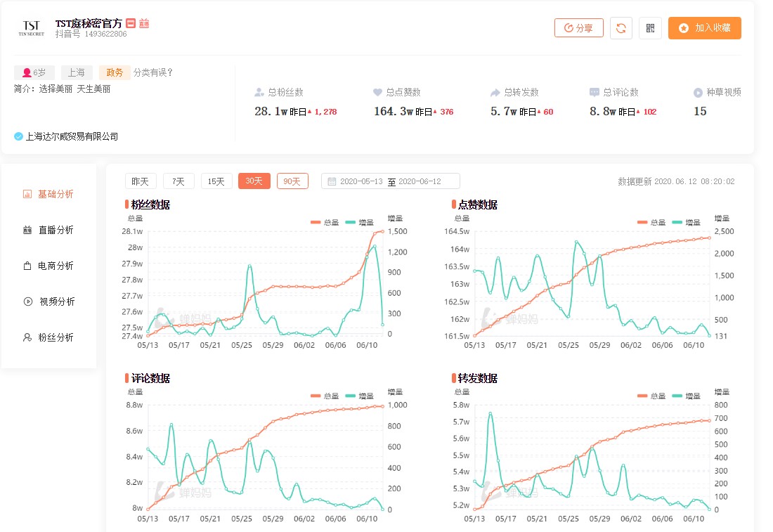Click the 数据更新 timestamp text

click(676, 181)
